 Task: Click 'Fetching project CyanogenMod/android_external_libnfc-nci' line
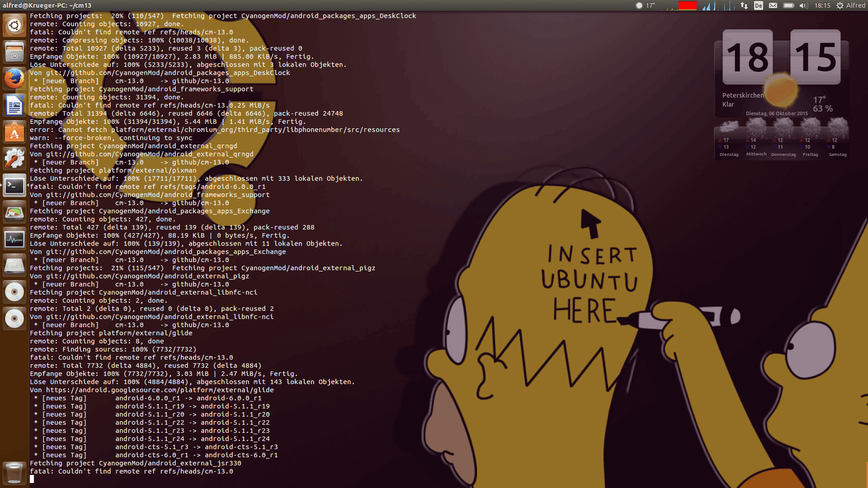144,292
